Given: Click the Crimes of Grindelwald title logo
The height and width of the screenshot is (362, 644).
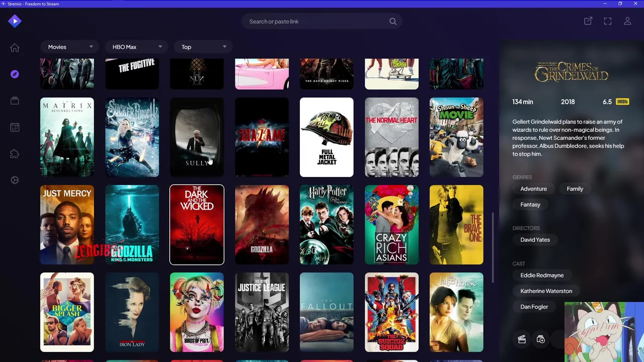Looking at the screenshot, I should click(572, 71).
